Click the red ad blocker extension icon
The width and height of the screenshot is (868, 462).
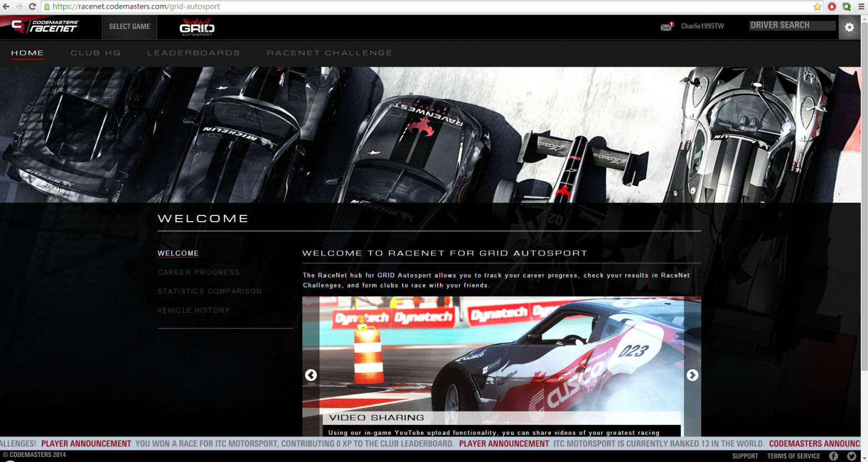tap(832, 7)
